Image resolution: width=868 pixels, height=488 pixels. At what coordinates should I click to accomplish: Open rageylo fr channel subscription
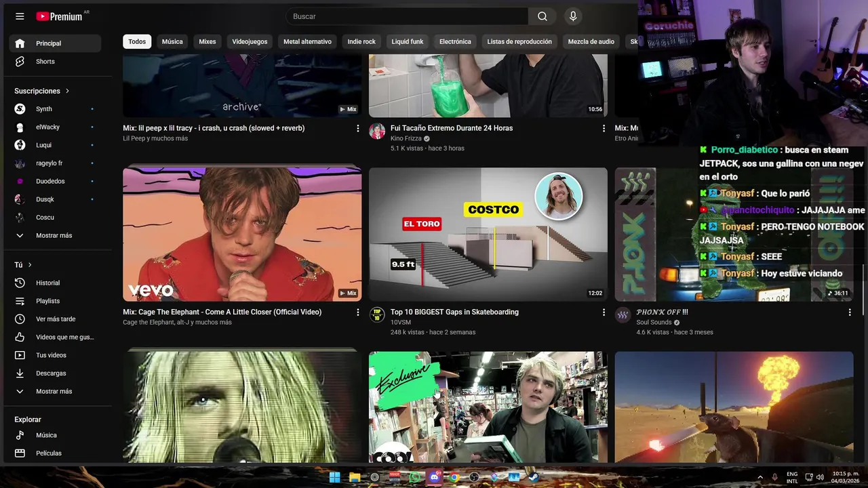pos(55,163)
